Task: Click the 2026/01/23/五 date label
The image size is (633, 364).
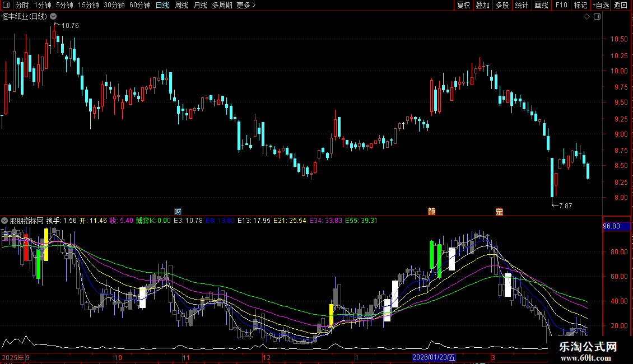Action: click(434, 357)
